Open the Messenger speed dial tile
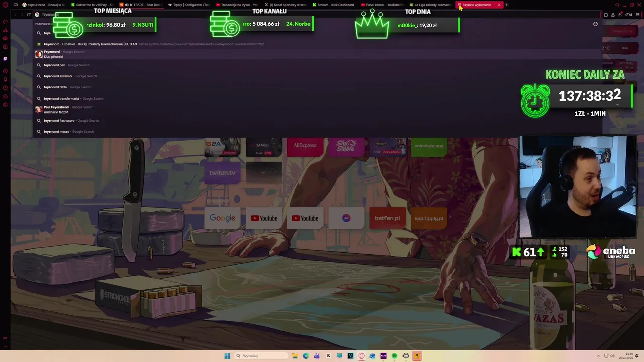644x362 pixels. click(346, 218)
